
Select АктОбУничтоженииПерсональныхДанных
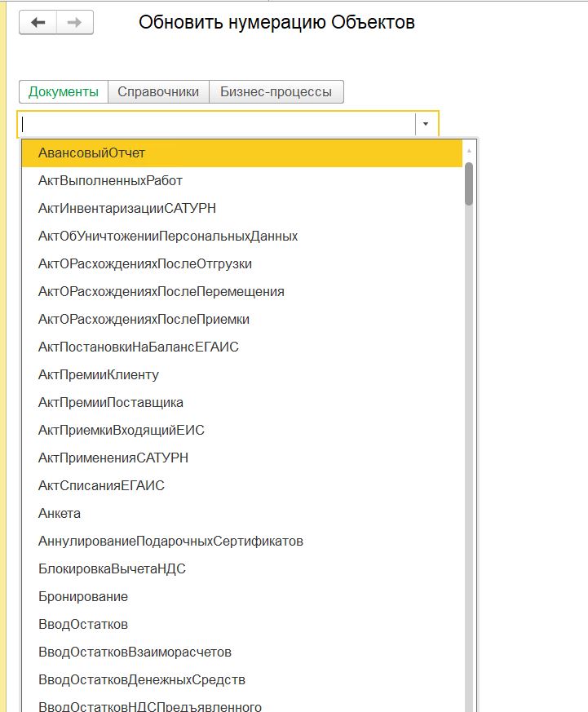(242, 237)
